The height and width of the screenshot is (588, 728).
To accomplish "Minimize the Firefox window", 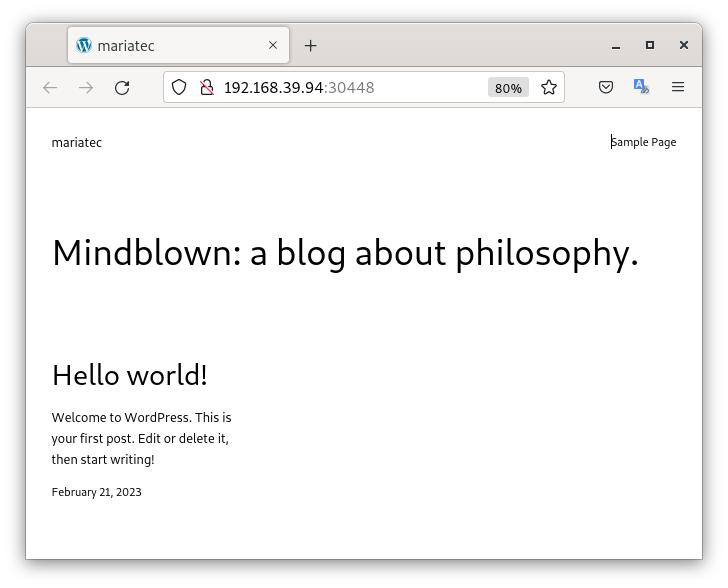I will (617, 46).
